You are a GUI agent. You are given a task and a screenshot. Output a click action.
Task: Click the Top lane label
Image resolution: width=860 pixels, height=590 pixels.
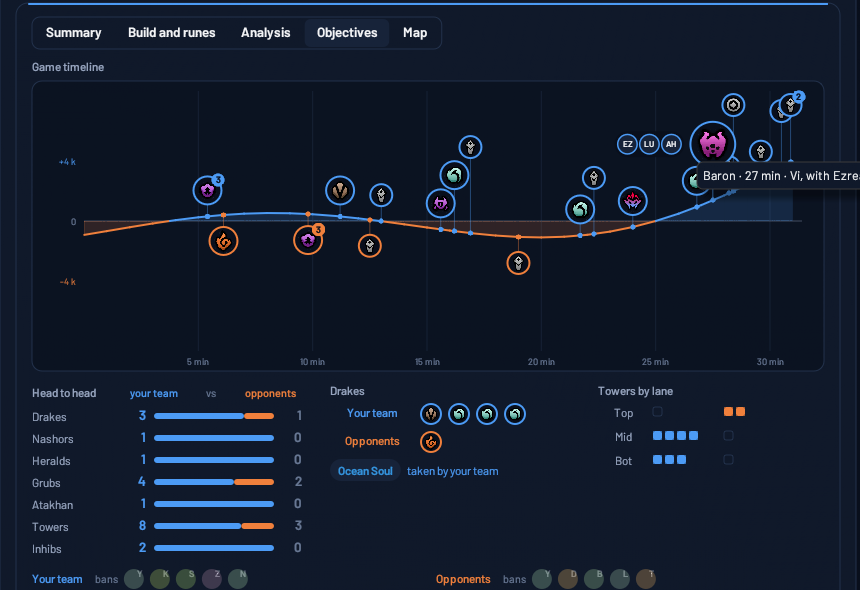(x=624, y=413)
